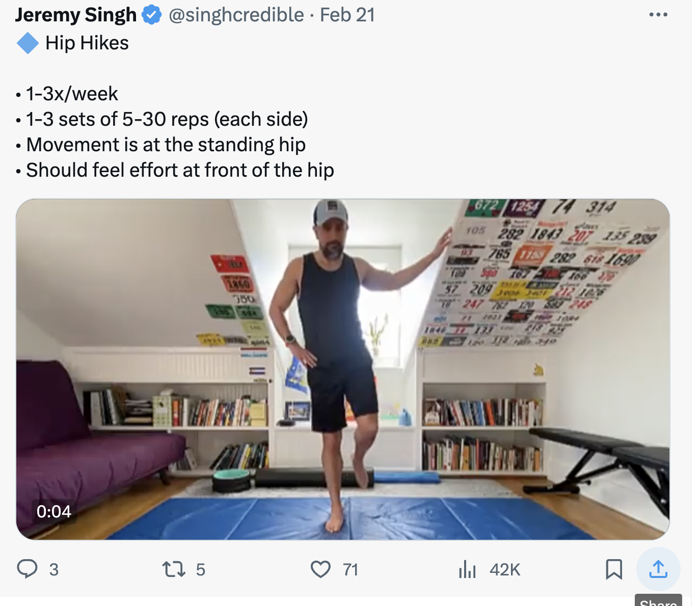Click the 0:04 video duration badge

54,511
